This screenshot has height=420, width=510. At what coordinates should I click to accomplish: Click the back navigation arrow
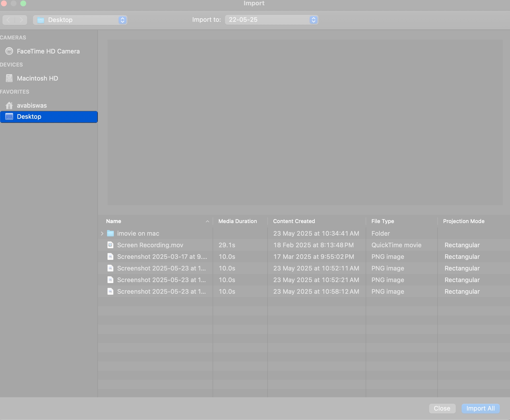[8, 20]
